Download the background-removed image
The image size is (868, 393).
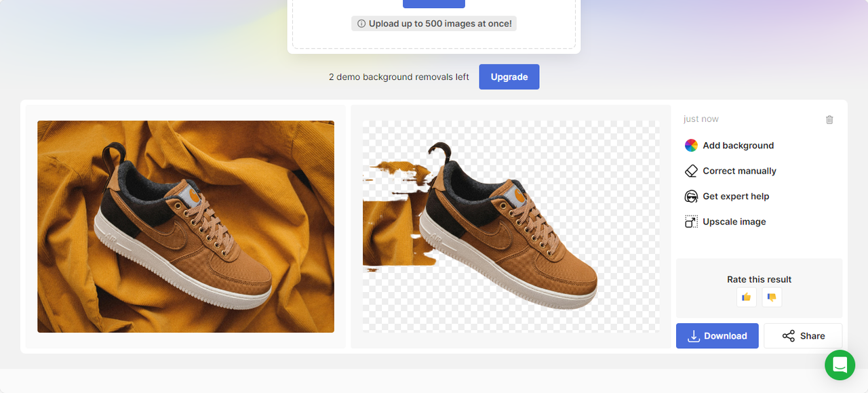click(717, 336)
